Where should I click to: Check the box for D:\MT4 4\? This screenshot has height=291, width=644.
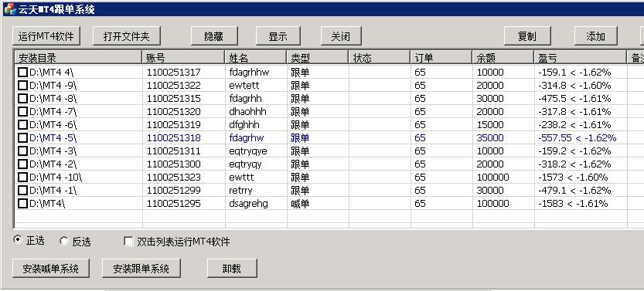[x=23, y=73]
